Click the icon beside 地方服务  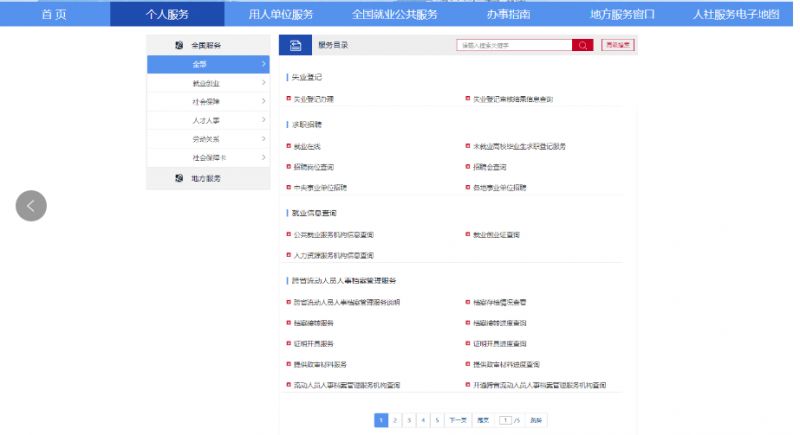coord(179,178)
